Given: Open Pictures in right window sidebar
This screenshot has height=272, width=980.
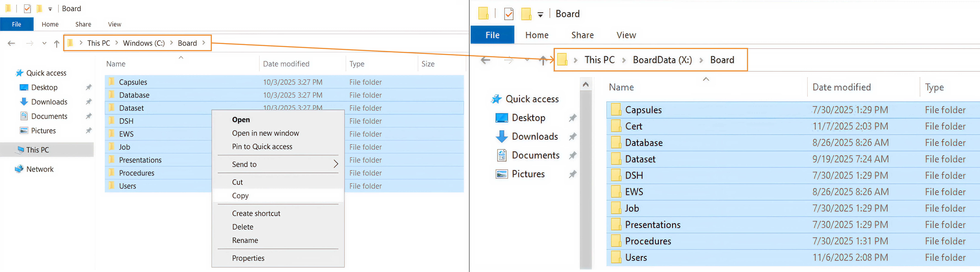Looking at the screenshot, I should [x=528, y=174].
